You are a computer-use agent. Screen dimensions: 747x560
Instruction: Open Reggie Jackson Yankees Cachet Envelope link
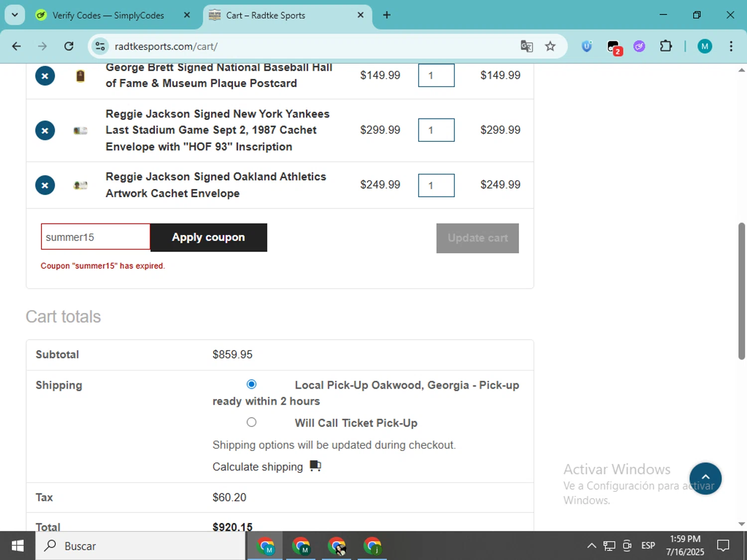(x=218, y=130)
